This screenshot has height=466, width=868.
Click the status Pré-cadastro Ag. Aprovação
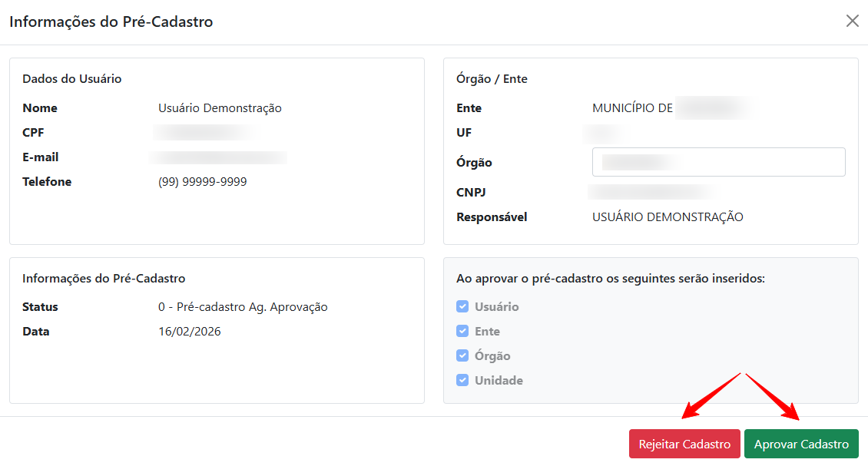(x=243, y=307)
